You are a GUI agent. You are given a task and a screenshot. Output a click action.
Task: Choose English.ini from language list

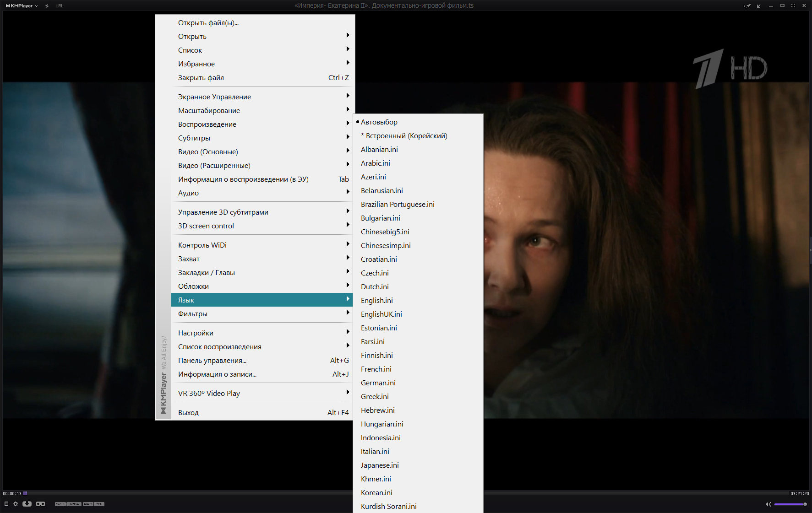tap(376, 301)
